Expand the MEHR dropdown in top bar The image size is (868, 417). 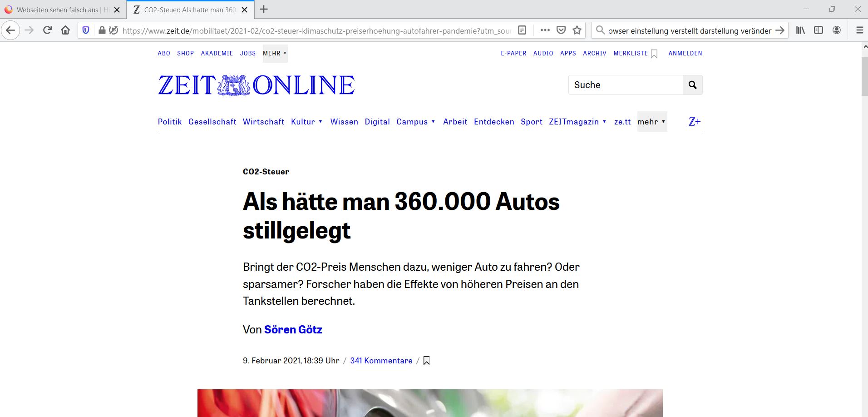[x=275, y=54]
